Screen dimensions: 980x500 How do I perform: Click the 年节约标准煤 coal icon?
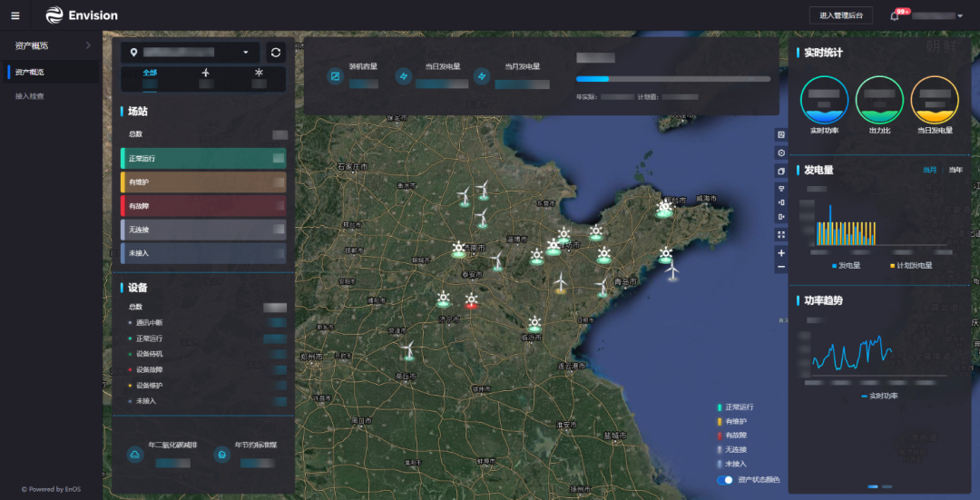click(221, 455)
